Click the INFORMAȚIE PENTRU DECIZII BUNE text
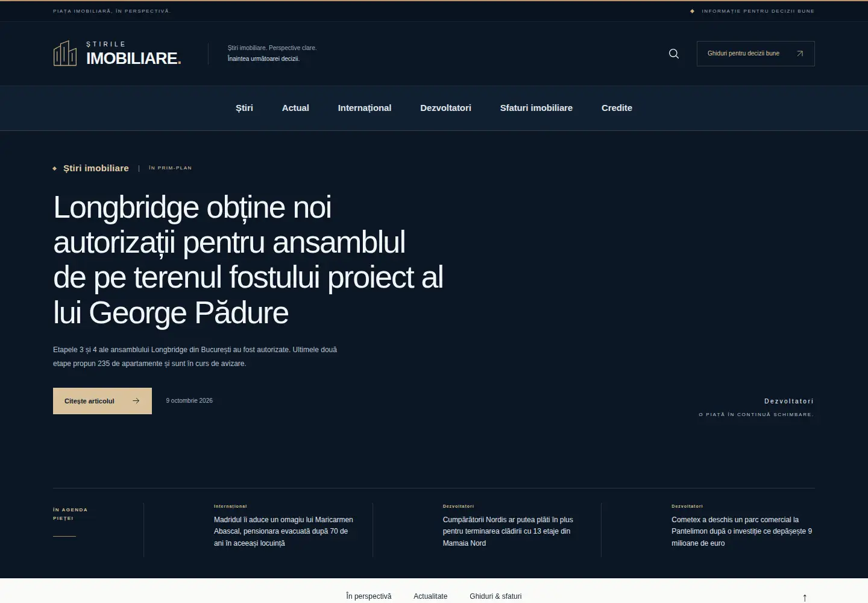Viewport: 868px width, 603px height. 758,11
